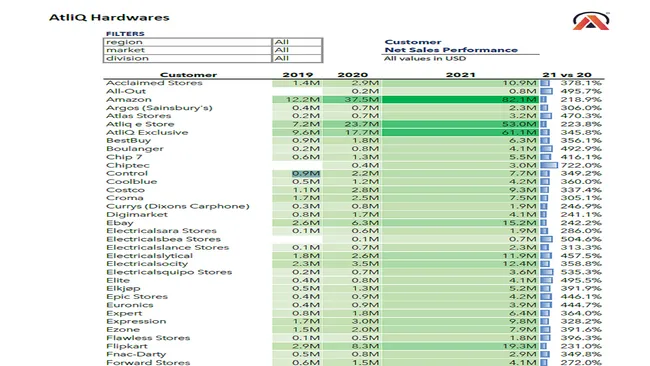
Task: Select the Electricalsara Stores customer cell
Action: (x=161, y=231)
